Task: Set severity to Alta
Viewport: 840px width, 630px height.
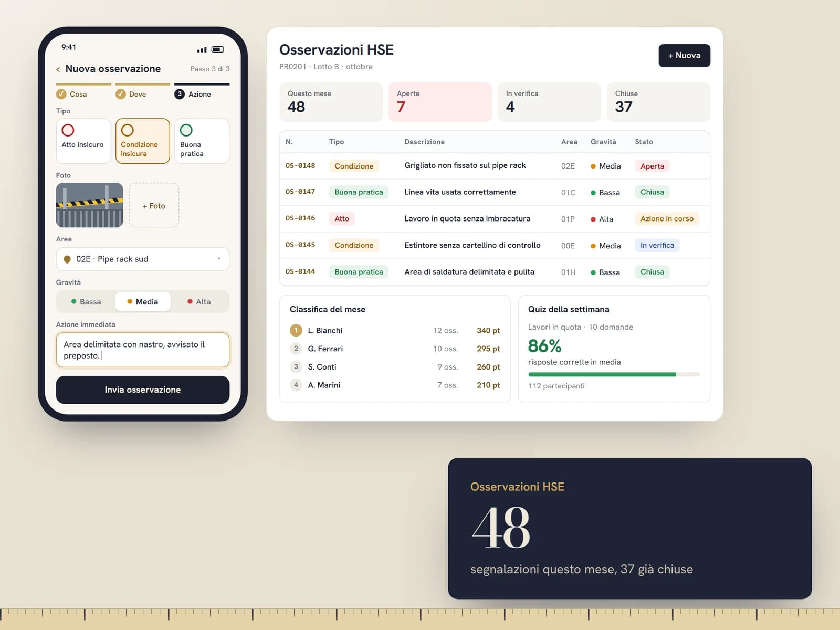Action: point(199,302)
